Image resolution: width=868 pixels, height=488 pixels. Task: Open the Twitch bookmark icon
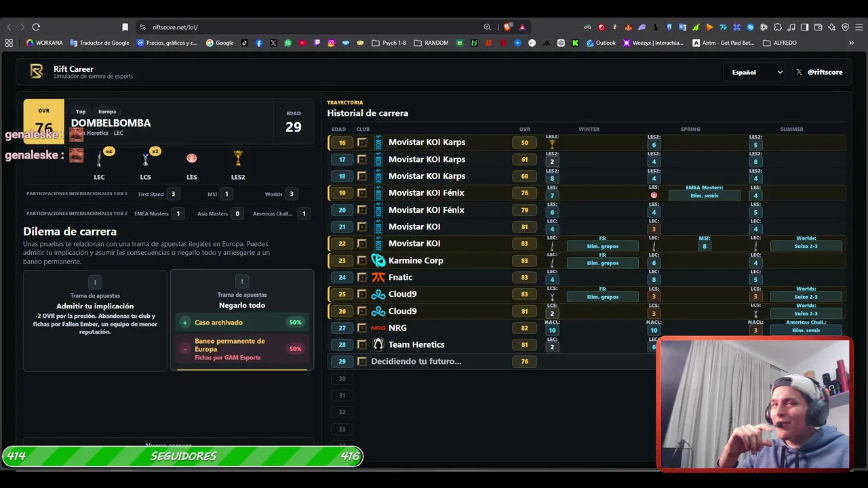317,43
